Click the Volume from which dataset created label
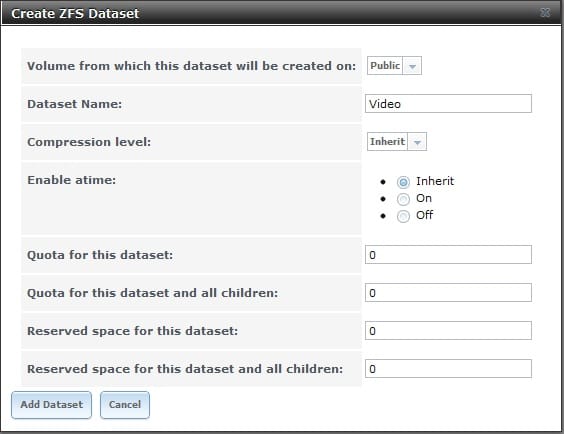The width and height of the screenshot is (564, 434). [191, 66]
